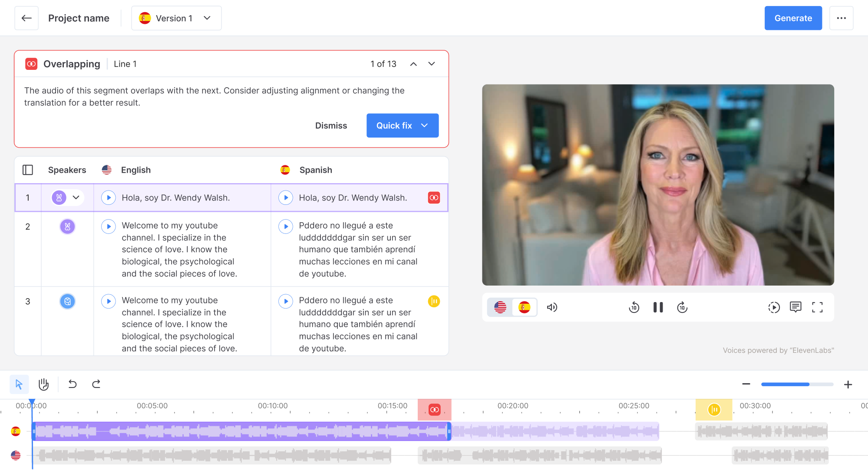Open the subtitles caption icon
Screen dimensions: 868x470
[x=795, y=307]
